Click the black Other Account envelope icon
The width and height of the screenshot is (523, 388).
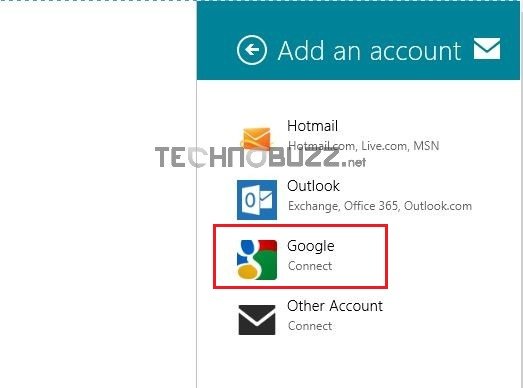pyautogui.click(x=257, y=320)
